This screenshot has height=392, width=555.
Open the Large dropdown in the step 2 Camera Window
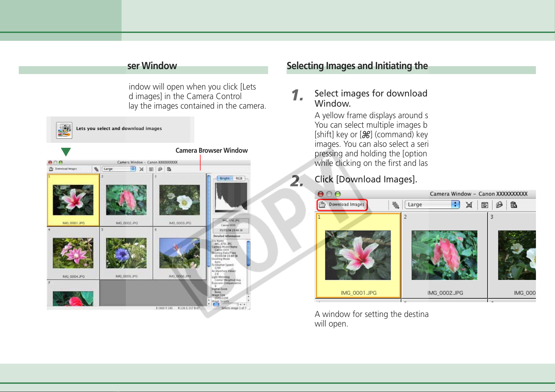pyautogui.click(x=432, y=204)
